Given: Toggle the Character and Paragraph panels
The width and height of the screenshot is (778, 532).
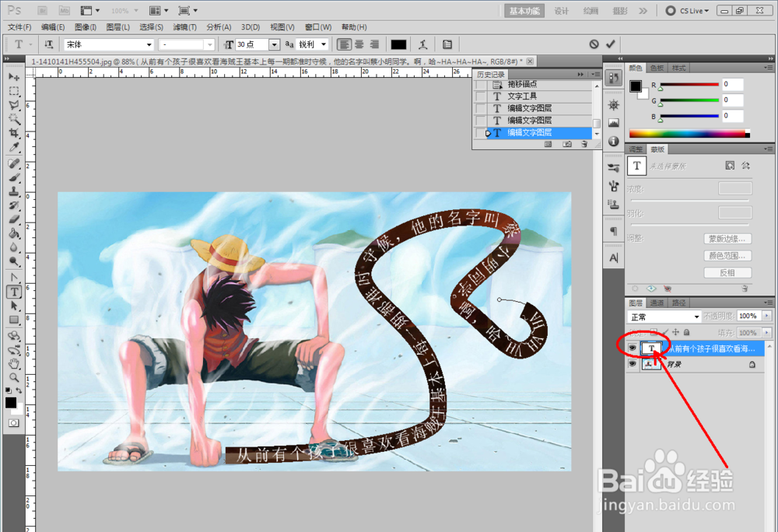Looking at the screenshot, I should coord(447,44).
